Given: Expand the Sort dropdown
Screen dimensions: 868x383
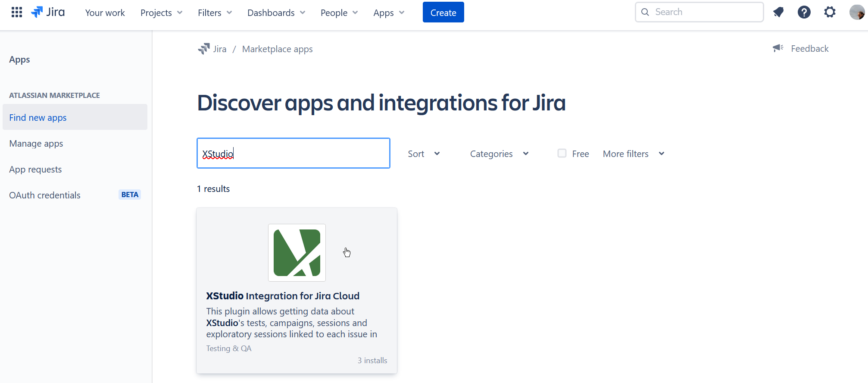Looking at the screenshot, I should [424, 154].
